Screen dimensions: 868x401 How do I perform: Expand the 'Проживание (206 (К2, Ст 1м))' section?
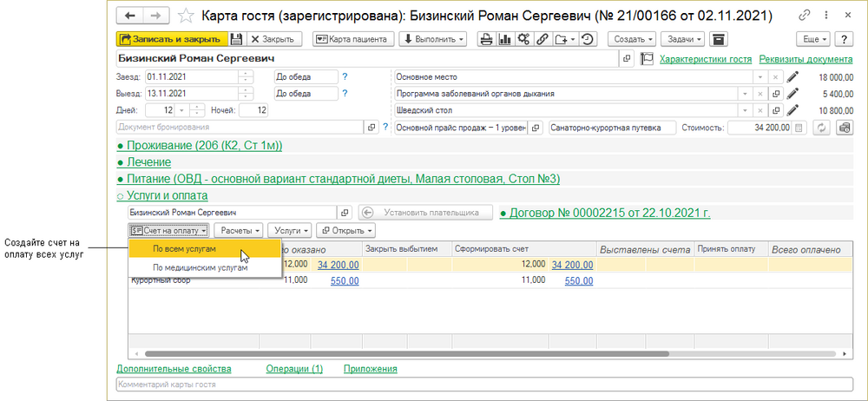click(x=199, y=145)
